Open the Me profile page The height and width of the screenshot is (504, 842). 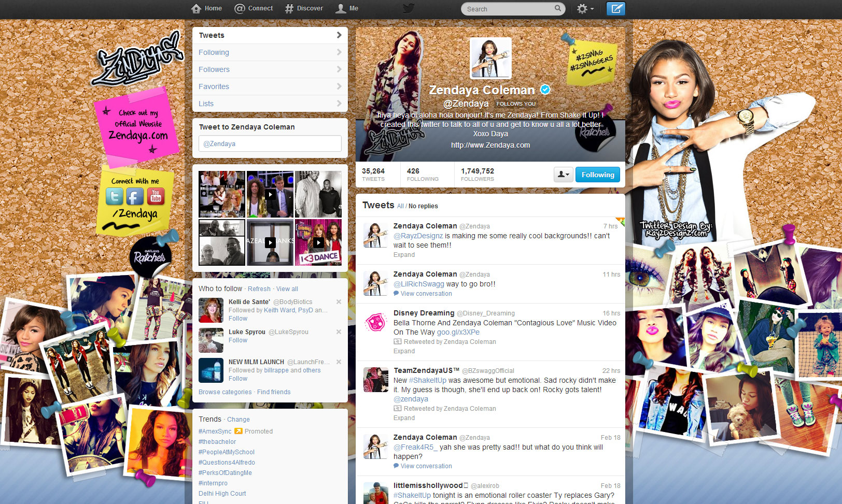tap(347, 8)
